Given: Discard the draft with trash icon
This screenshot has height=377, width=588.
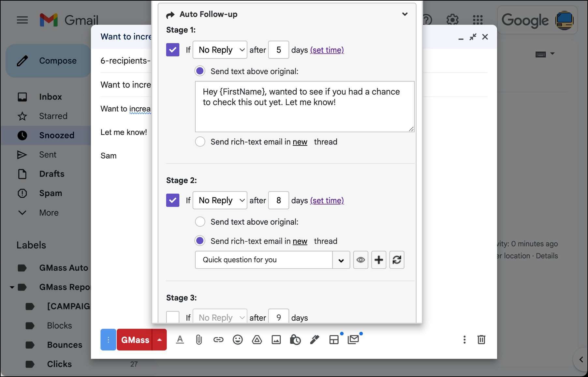Looking at the screenshot, I should [481, 340].
